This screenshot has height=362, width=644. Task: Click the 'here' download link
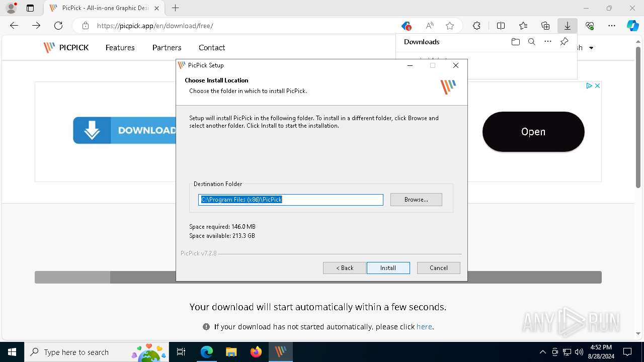[424, 327]
